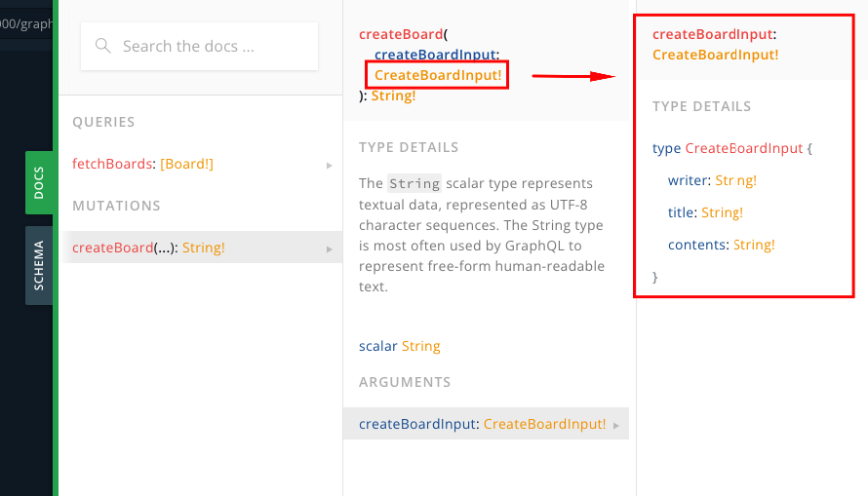Expand createBoard mutation using its arrow

point(329,248)
